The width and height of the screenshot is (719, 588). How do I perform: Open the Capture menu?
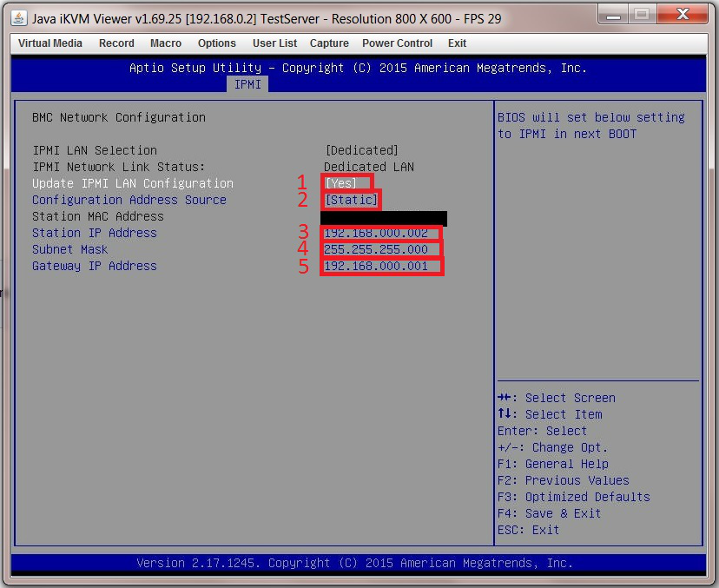(x=329, y=43)
